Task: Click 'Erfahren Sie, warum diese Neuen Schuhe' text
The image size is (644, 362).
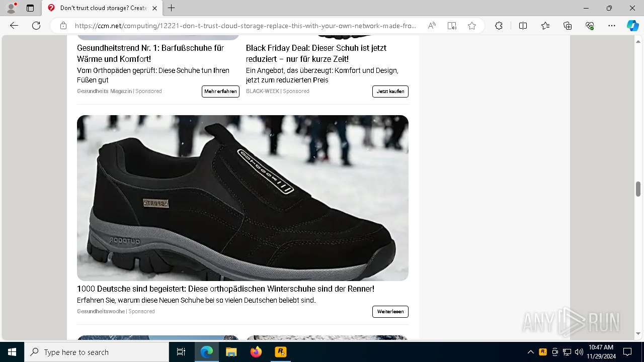Action: 196,300
